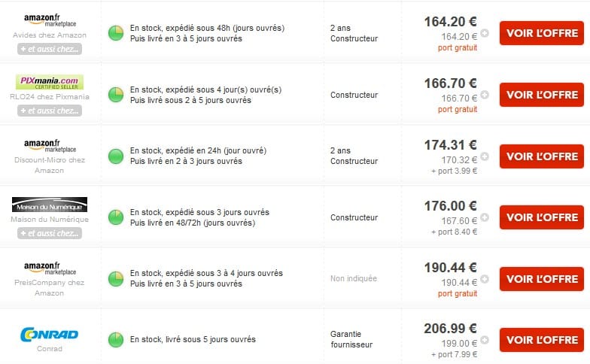Click VOIR L'OFFRE for the 164.20 € offer

[x=542, y=33]
